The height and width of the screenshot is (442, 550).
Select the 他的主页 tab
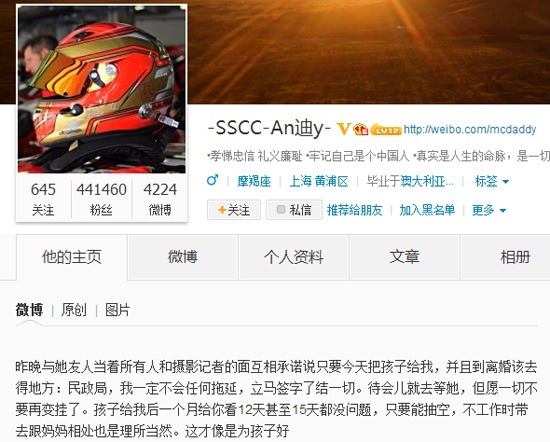(72, 257)
